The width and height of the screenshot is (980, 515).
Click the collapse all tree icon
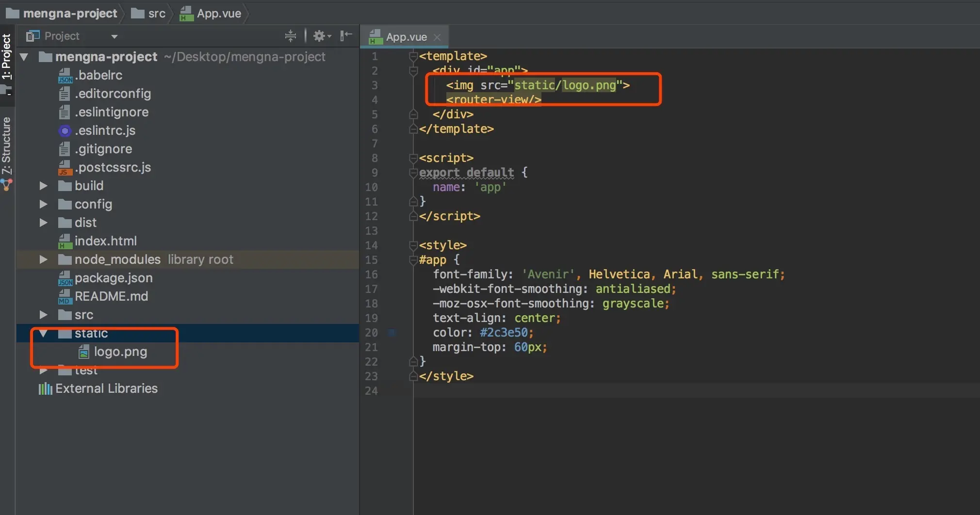[x=290, y=36]
